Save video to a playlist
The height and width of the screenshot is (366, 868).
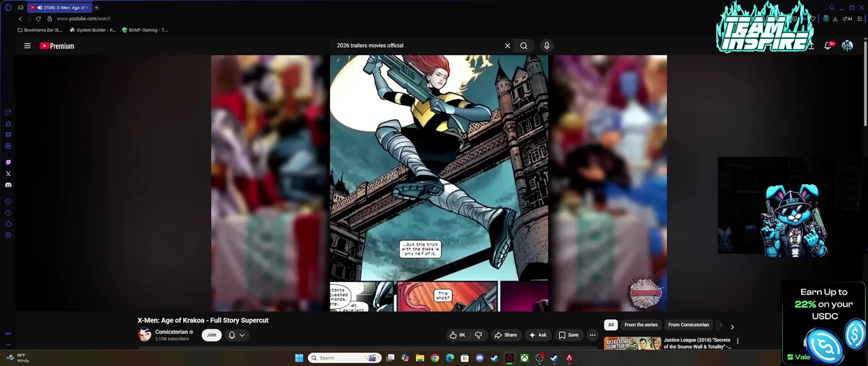(568, 335)
